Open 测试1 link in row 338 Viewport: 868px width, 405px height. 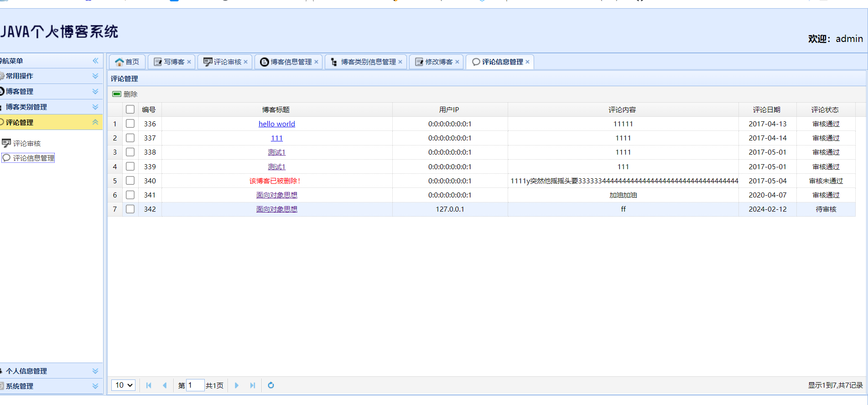(277, 152)
